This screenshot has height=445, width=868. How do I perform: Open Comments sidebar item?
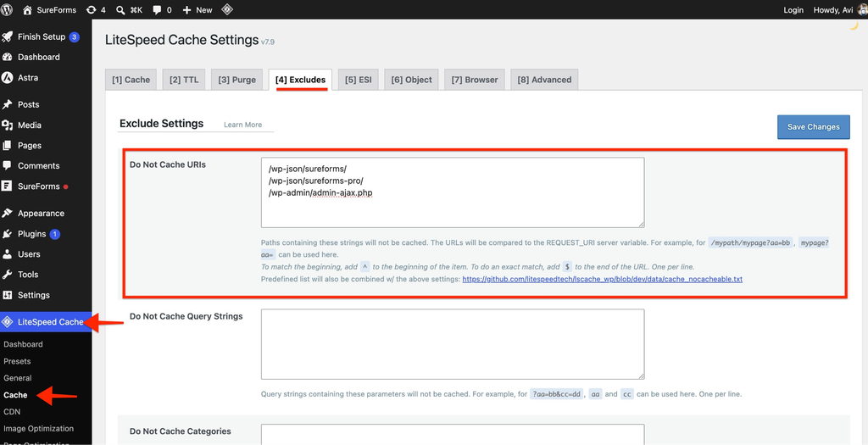[38, 165]
